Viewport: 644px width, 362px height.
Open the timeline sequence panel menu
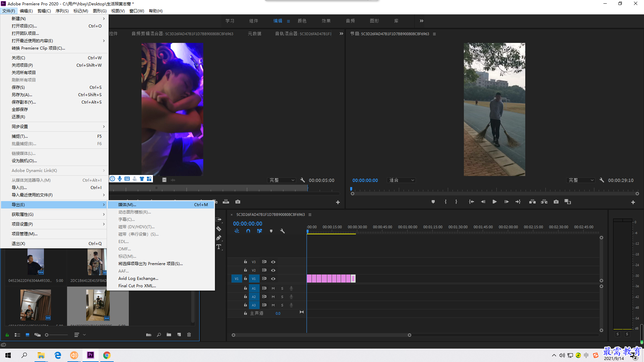[310, 215]
